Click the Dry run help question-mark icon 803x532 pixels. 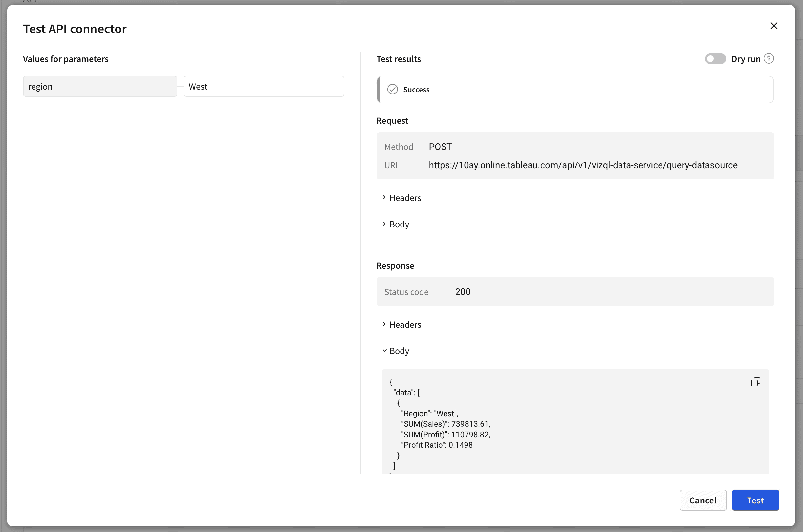pos(769,59)
